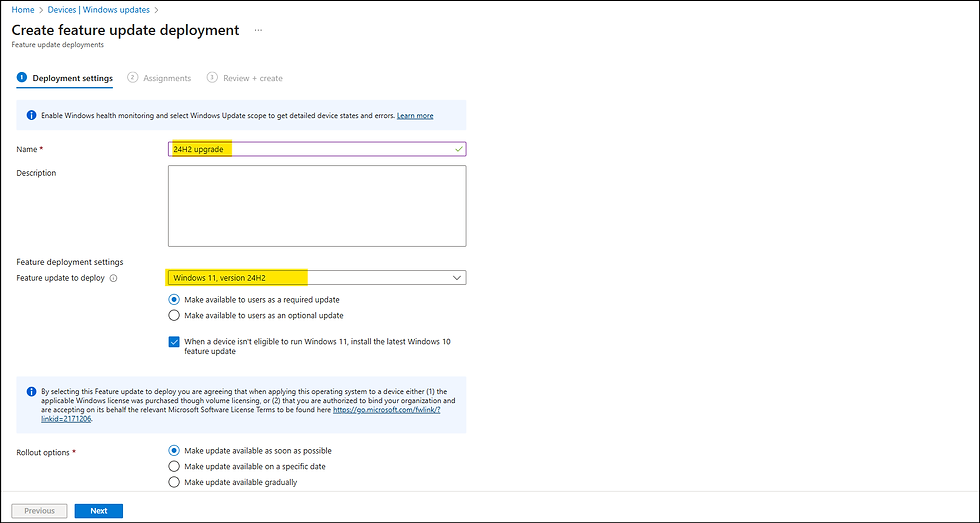Viewport: 980px width, 523px height.
Task: Click info icon in license agreement notice
Action: click(x=31, y=392)
